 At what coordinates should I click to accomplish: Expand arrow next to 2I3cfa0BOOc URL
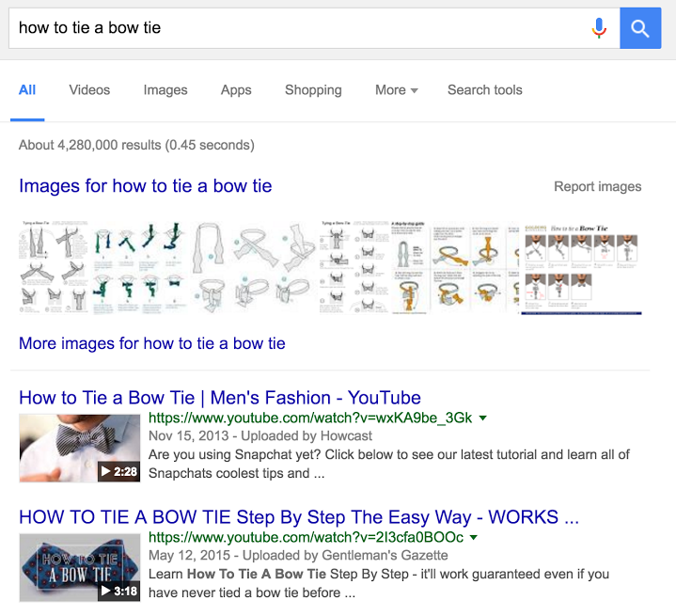point(474,538)
